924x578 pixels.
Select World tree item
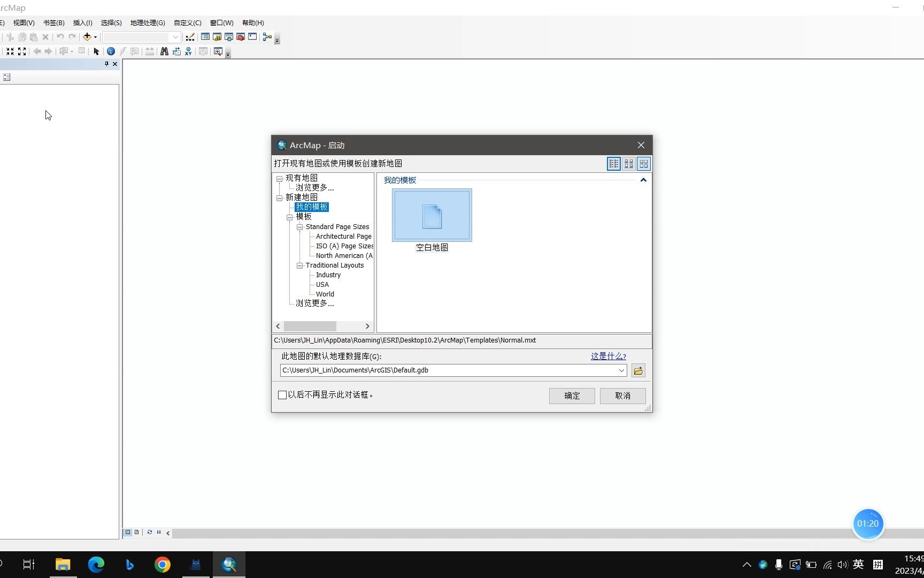pos(325,294)
